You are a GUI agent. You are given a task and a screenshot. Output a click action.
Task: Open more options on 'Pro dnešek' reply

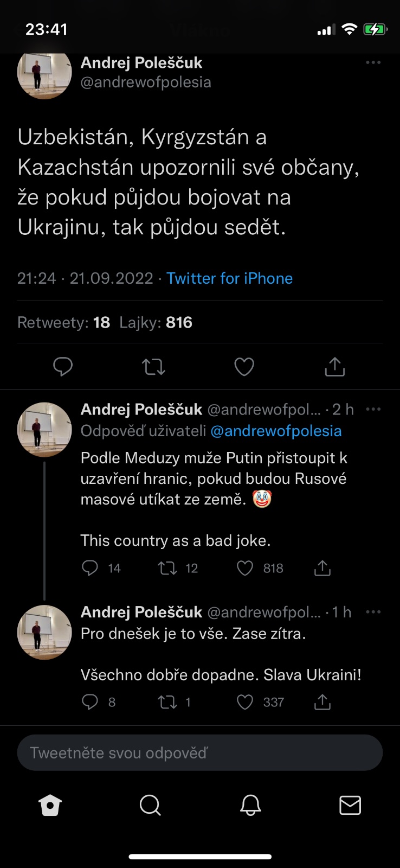(373, 612)
